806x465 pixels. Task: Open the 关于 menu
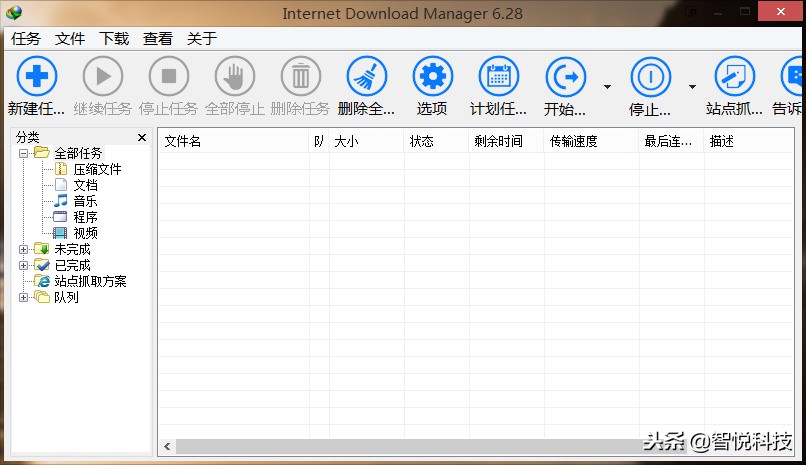click(x=202, y=39)
